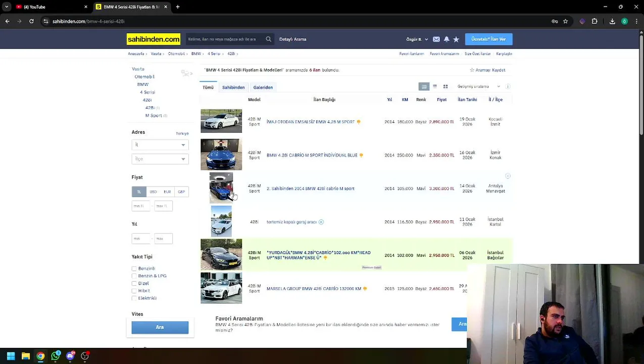This screenshot has width=644, height=364.
Task: Open Chrome three-dot menu
Action: click(x=636, y=21)
